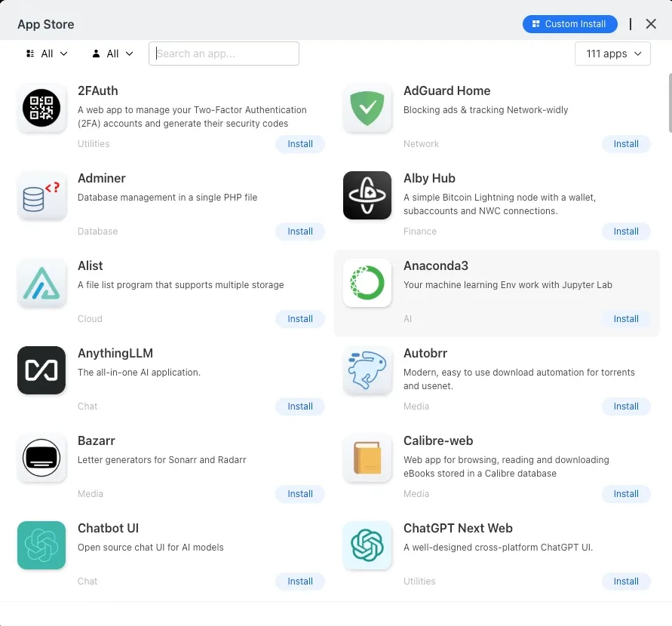Viewport: 672px width, 626px height.
Task: Click the Alby Hub app icon
Action: tap(367, 195)
